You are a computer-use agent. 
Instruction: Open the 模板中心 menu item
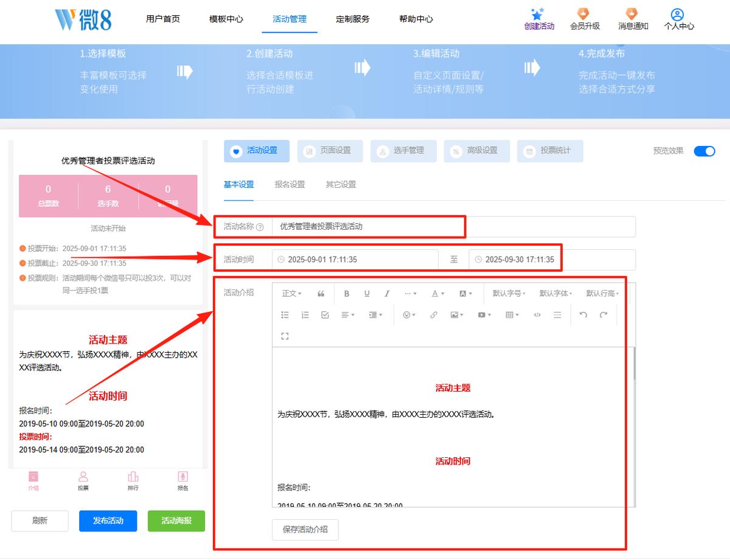coord(226,19)
